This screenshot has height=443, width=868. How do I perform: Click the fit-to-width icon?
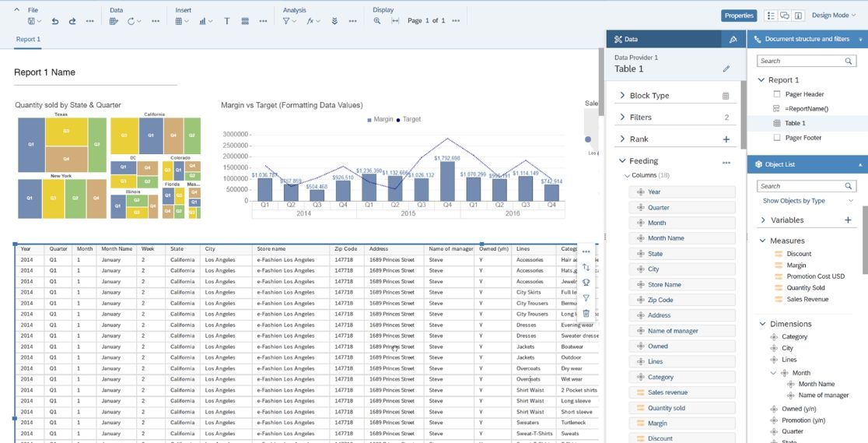point(394,20)
